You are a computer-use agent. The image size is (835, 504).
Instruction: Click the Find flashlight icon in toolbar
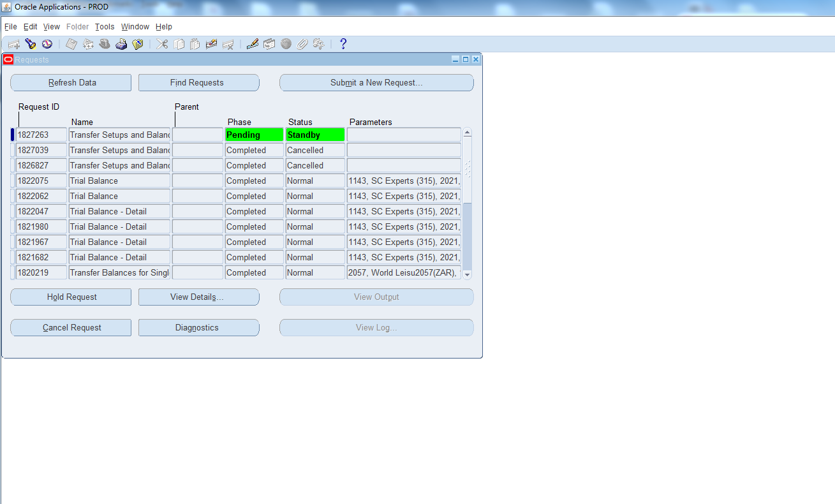tap(30, 44)
